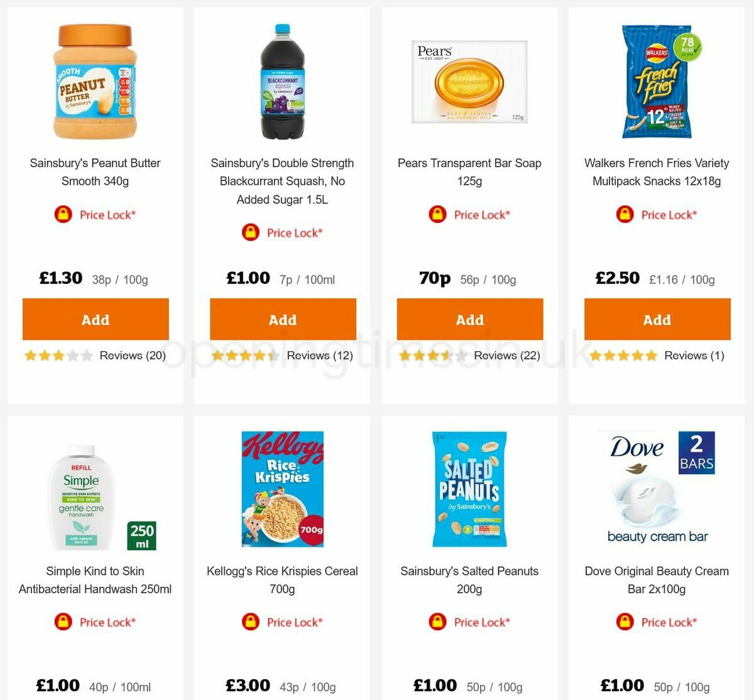
Task: Open the Kellogg's Rice Krispies Cereal product title
Action: click(x=282, y=580)
